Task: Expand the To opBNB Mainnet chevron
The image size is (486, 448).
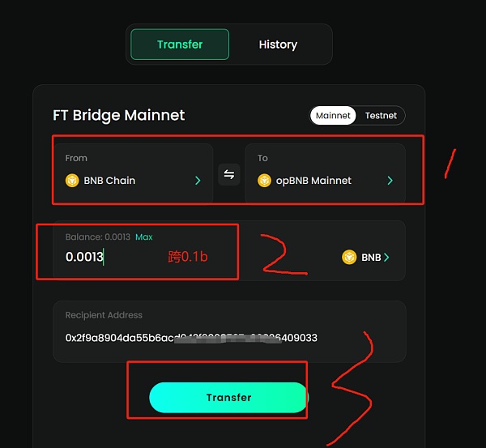Action: (390, 181)
